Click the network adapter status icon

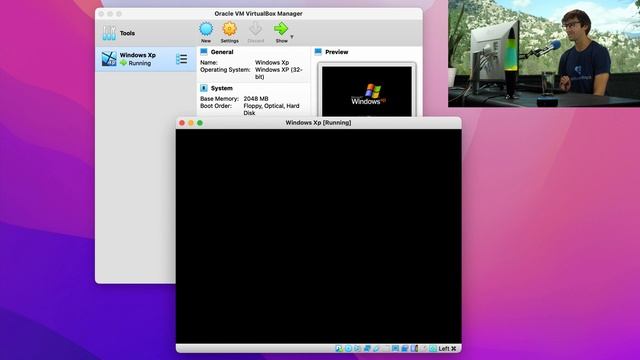point(367,348)
